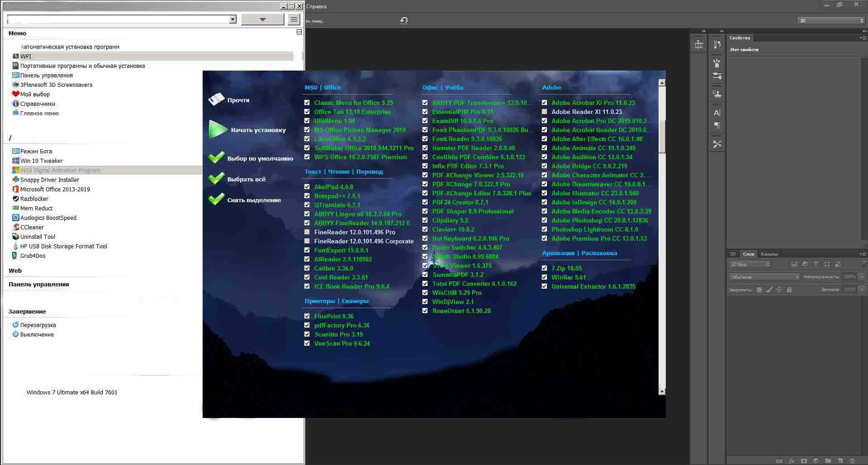Switch to the 3D panel tab
This screenshot has height=465, width=868.
pos(733,254)
